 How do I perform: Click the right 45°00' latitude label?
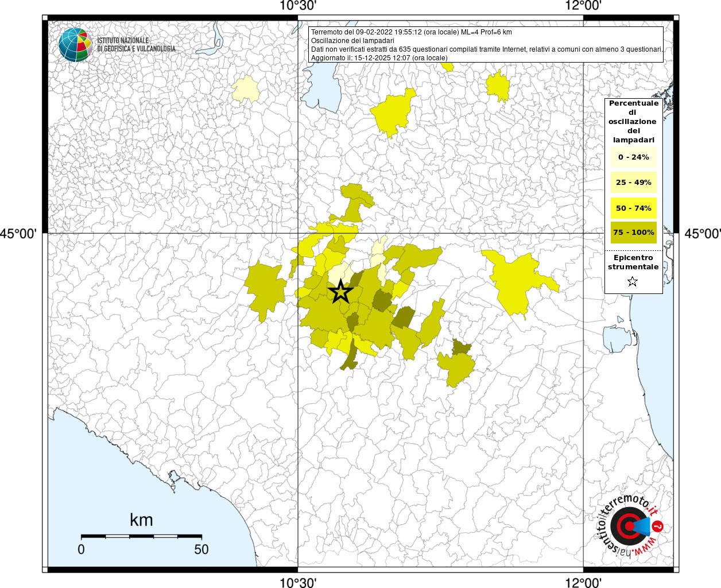(x=703, y=234)
